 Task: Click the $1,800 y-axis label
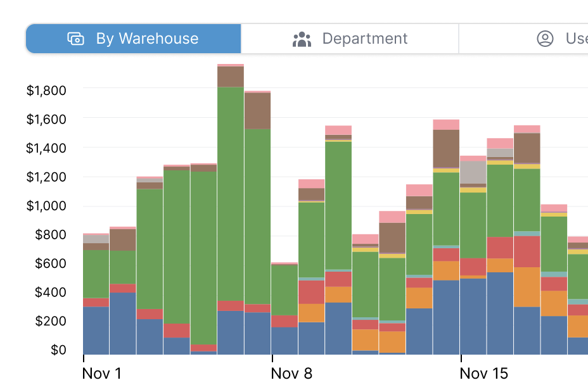click(x=46, y=91)
